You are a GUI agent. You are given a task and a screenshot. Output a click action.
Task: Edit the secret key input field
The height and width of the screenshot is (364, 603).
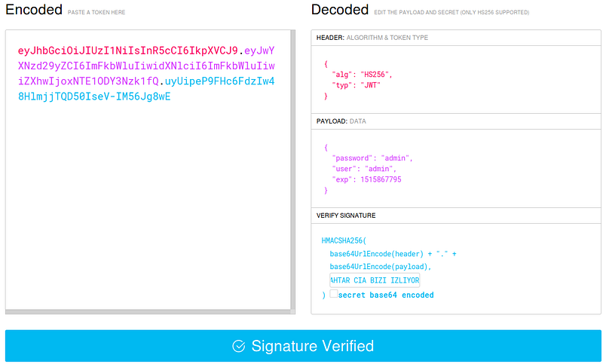point(375,280)
